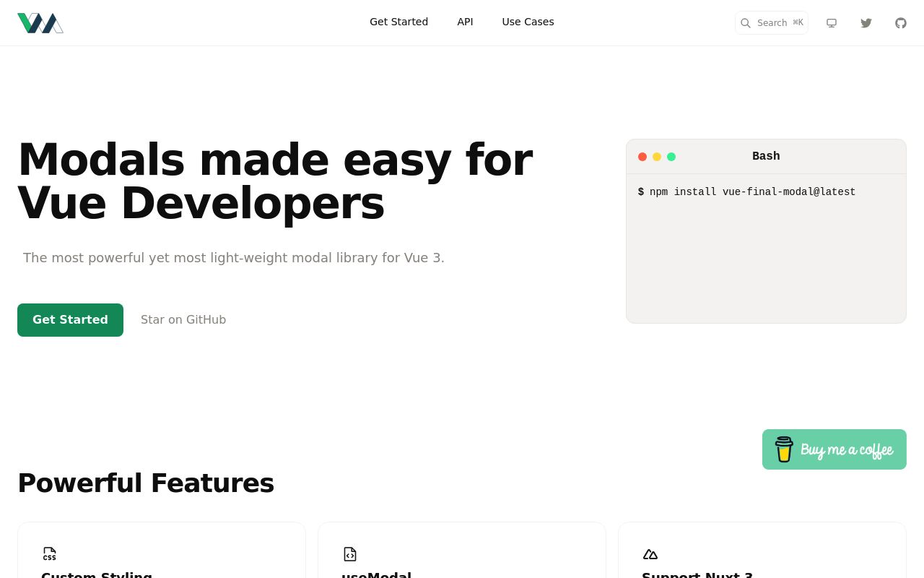Click the Vue Final Modal logo
The image size is (924, 578).
(x=40, y=22)
